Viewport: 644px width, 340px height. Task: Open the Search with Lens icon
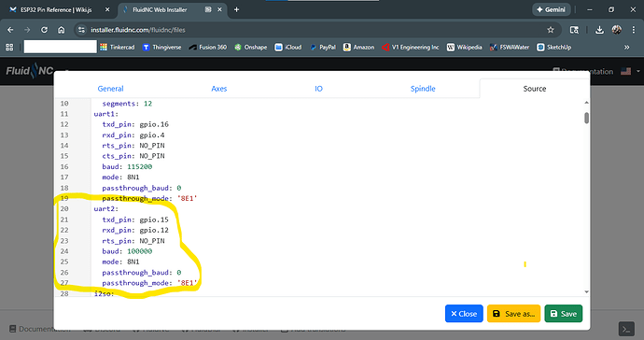[574, 30]
